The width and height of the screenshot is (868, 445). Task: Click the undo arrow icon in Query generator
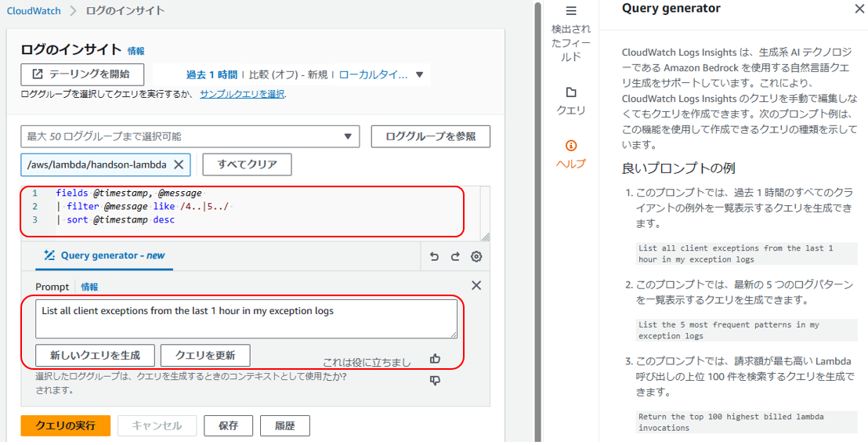click(435, 257)
